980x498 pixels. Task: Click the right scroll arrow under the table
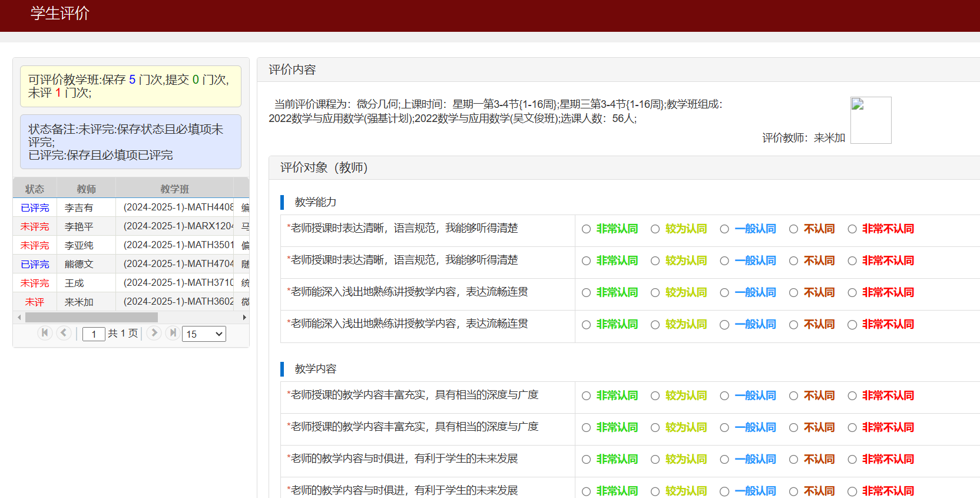(244, 318)
